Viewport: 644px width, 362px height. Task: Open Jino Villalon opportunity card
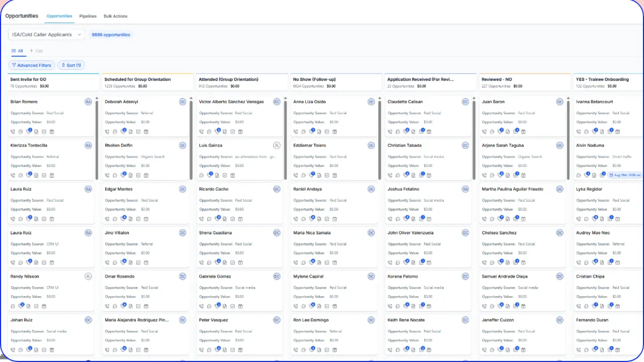145,247
